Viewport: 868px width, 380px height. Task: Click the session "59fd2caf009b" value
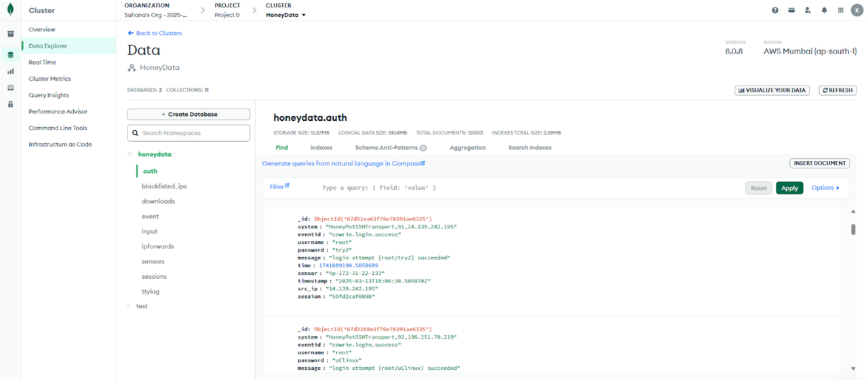[x=351, y=296]
